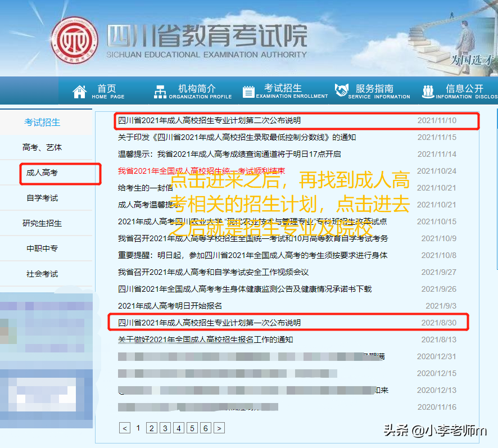Click the 信息公开 information disclosure icon
This screenshot has height=448, width=498.
[429, 90]
